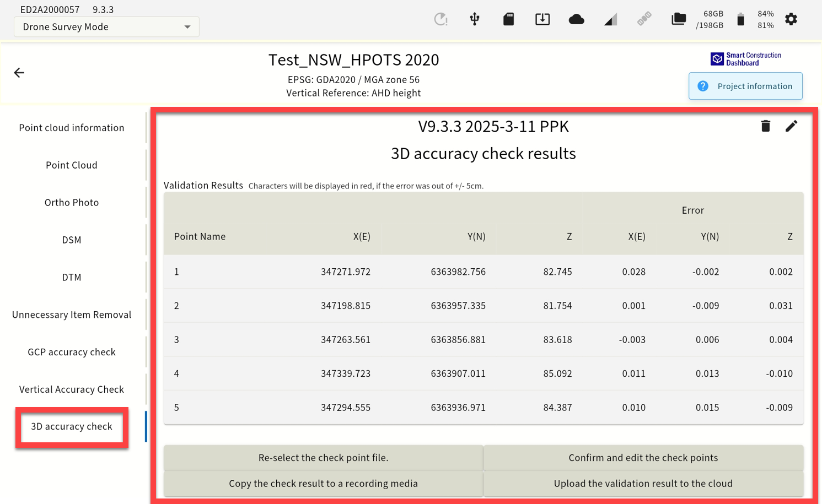Switch to Ortho Photo section
The image size is (822, 504).
[72, 203]
